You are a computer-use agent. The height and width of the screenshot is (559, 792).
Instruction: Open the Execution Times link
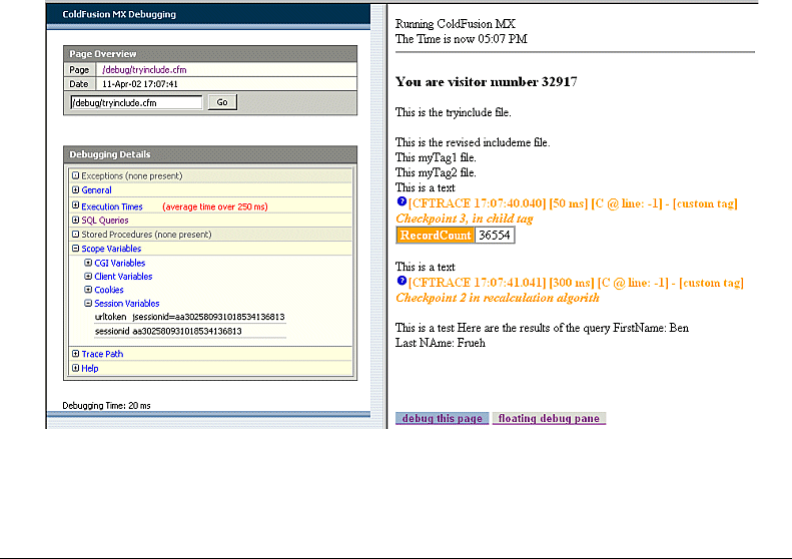point(112,207)
